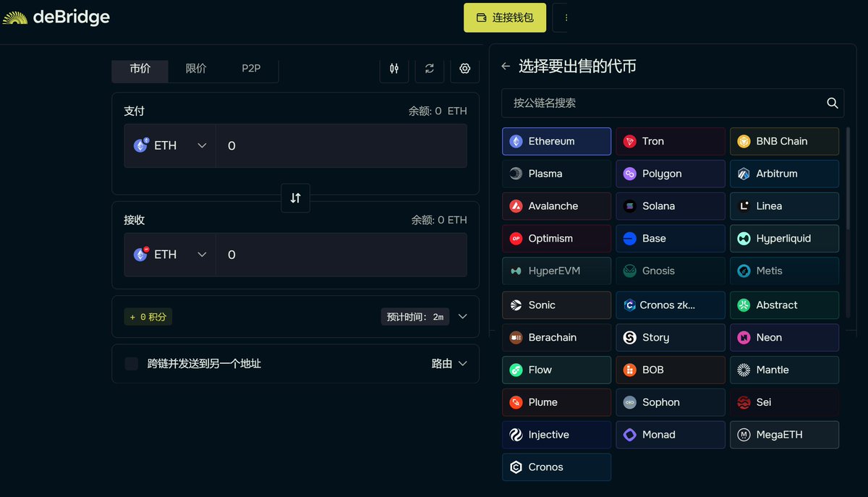
Task: Click the refresh quote icon
Action: click(430, 68)
